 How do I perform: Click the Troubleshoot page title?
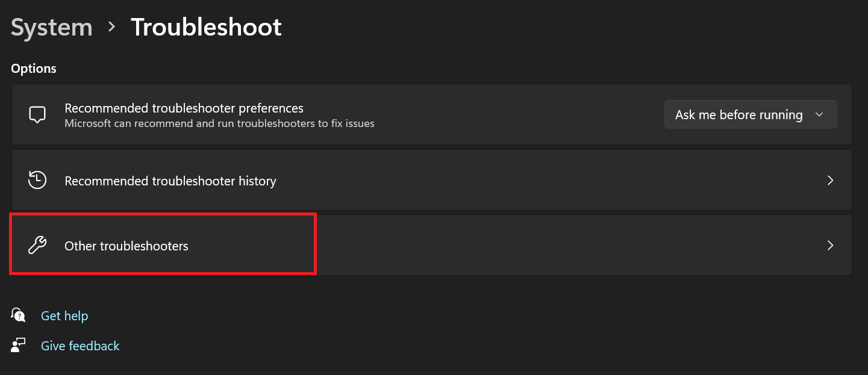206,28
